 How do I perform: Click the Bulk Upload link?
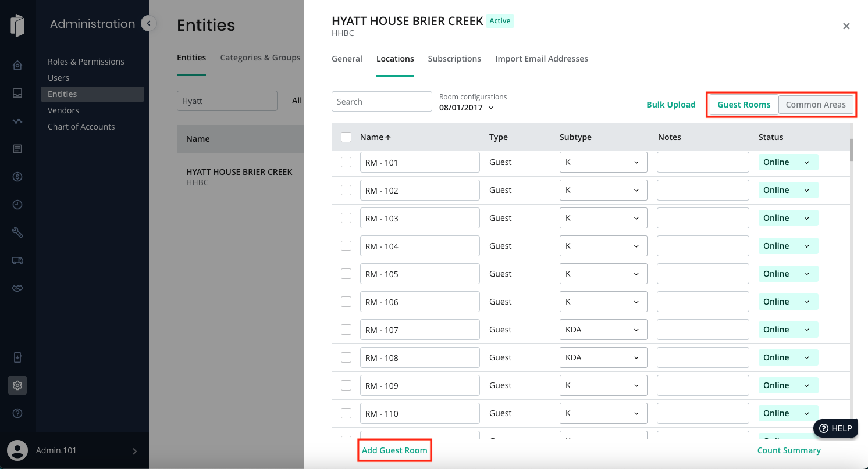(671, 105)
